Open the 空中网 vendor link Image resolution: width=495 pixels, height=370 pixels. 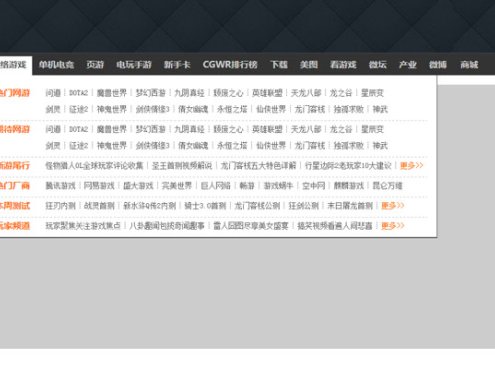click(314, 186)
